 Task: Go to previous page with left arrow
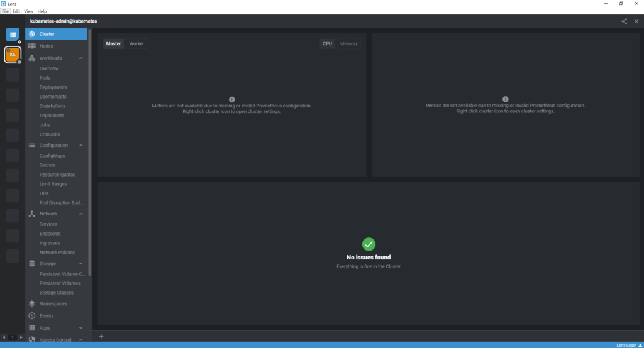(4, 337)
